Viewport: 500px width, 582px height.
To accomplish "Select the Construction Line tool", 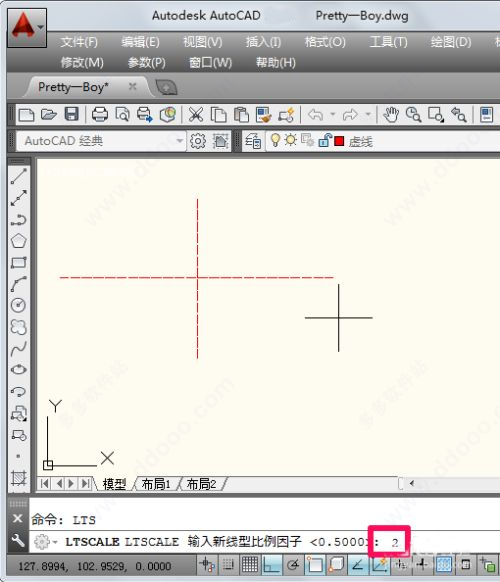I will point(19,198).
